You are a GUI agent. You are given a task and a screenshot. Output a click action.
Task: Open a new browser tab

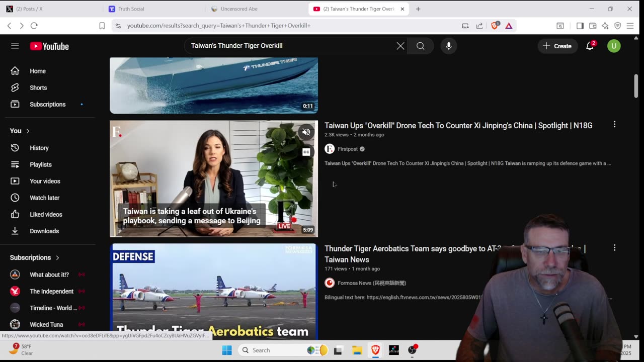pyautogui.click(x=418, y=9)
